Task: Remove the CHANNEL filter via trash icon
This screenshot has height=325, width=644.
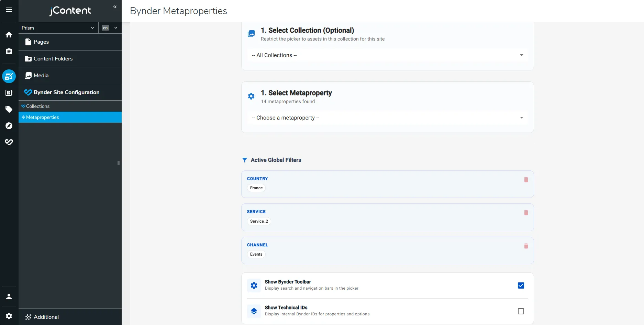Action: click(526, 246)
